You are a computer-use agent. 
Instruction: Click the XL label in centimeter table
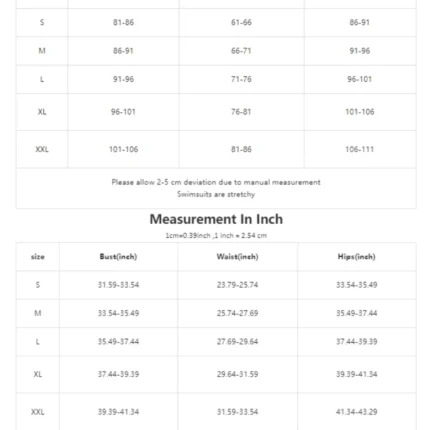pyautogui.click(x=42, y=112)
